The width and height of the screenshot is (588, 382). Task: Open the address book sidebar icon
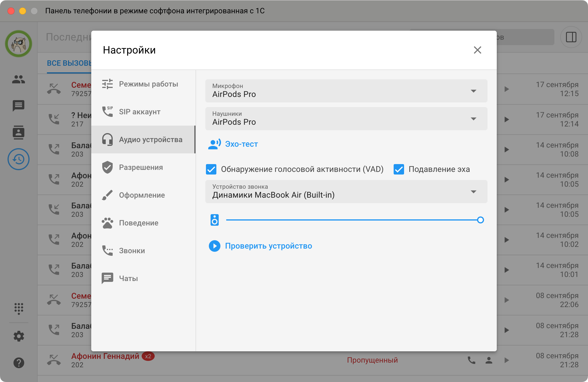tap(19, 132)
